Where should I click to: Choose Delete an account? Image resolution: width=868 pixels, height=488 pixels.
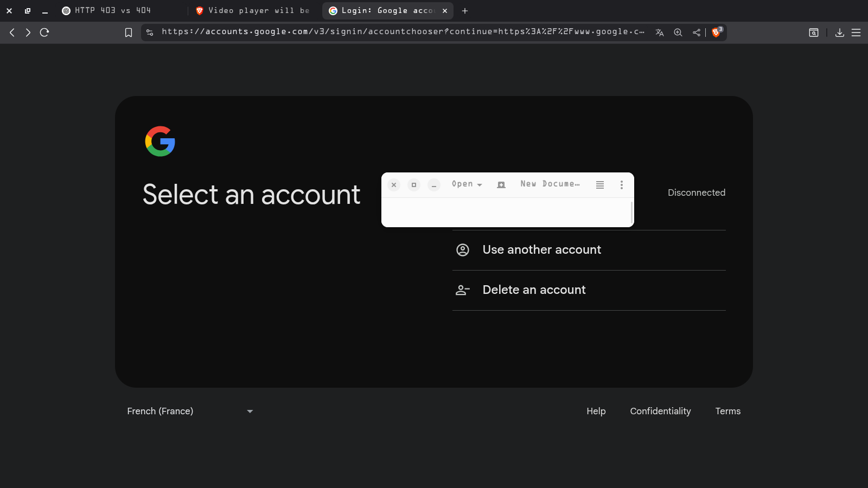point(589,290)
